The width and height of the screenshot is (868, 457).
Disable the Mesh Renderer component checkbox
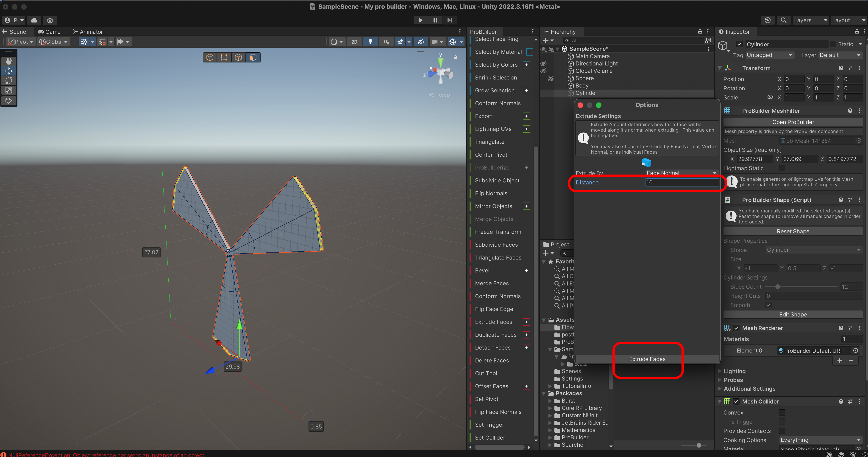click(x=736, y=328)
